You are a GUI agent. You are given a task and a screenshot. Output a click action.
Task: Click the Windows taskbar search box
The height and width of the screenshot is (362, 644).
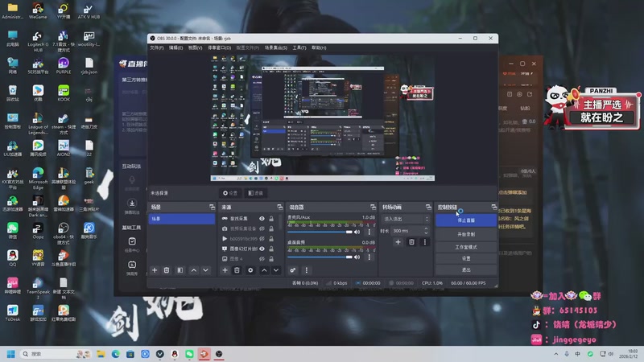click(x=56, y=354)
